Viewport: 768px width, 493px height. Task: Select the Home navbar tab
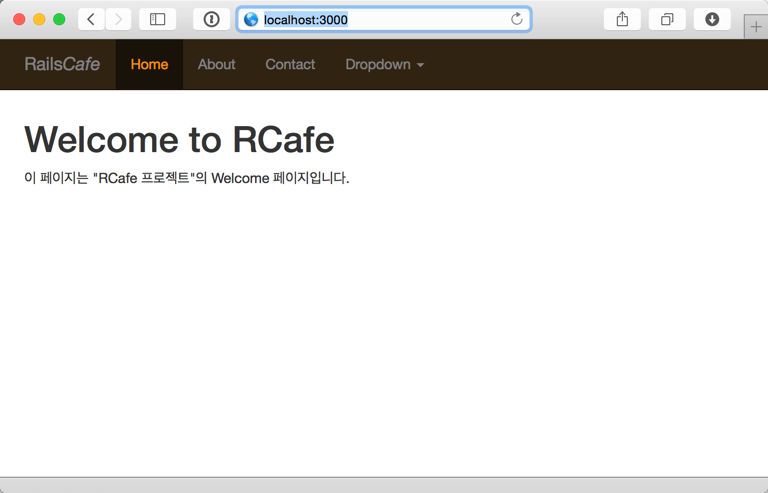(x=149, y=64)
